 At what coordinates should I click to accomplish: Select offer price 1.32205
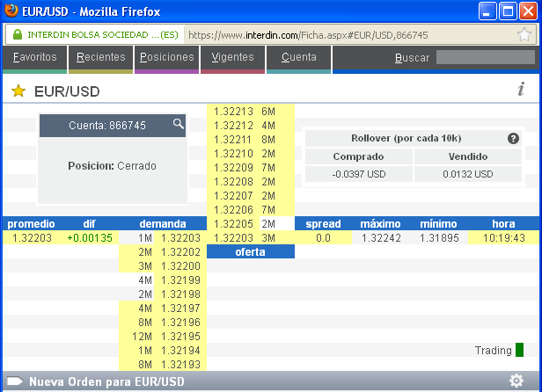pyautogui.click(x=233, y=224)
